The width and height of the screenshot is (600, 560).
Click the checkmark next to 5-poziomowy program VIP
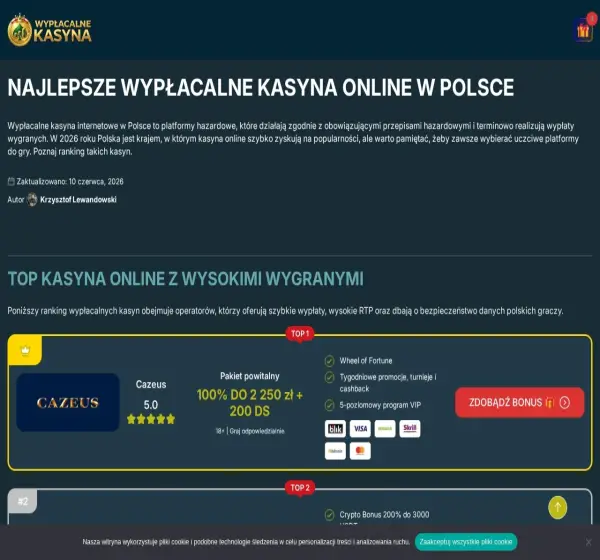coord(329,405)
